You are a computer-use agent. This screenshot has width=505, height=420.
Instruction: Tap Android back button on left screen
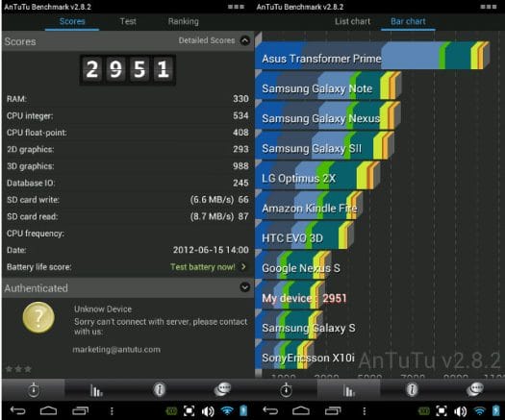[17, 410]
